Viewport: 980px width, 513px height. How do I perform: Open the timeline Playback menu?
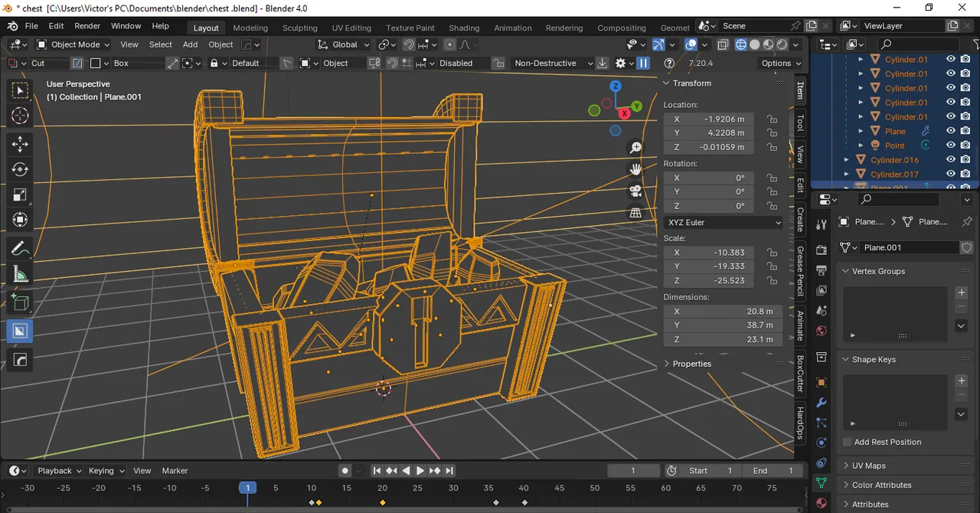(60, 471)
